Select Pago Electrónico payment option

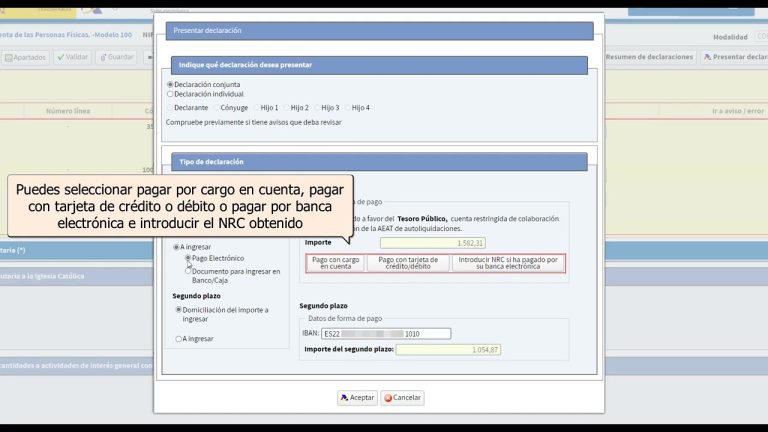click(x=188, y=258)
